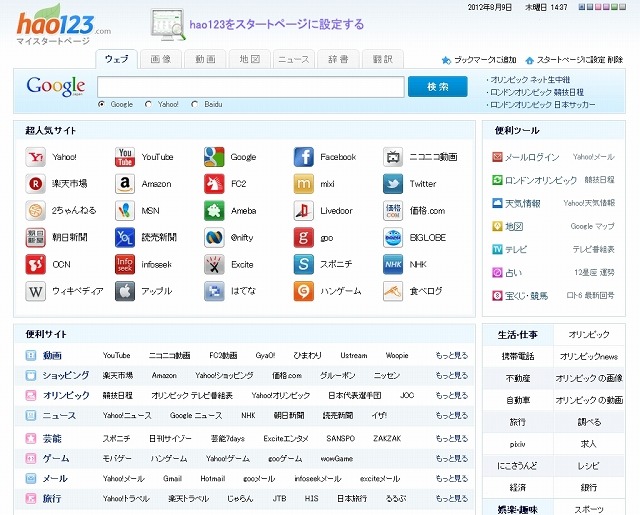Open the mixi icon
The height and width of the screenshot is (515, 640).
click(x=304, y=184)
